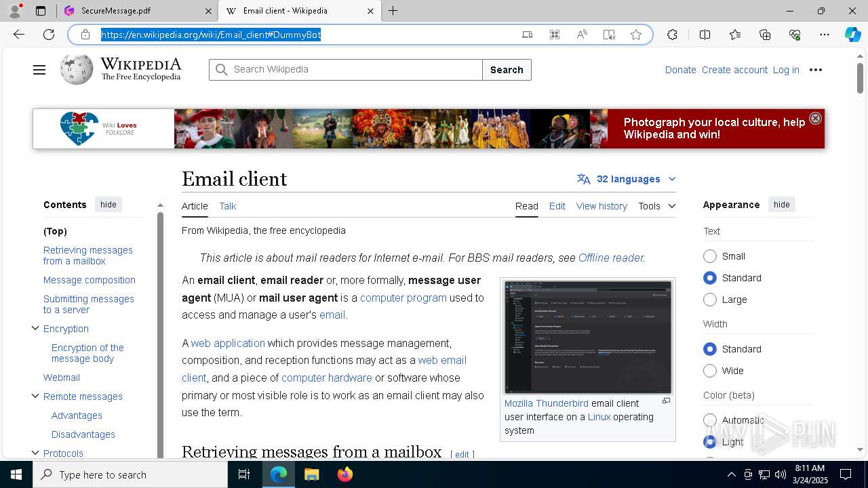The image size is (868, 488).
Task: Click the Windows taskbar search box
Action: pyautogui.click(x=130, y=474)
